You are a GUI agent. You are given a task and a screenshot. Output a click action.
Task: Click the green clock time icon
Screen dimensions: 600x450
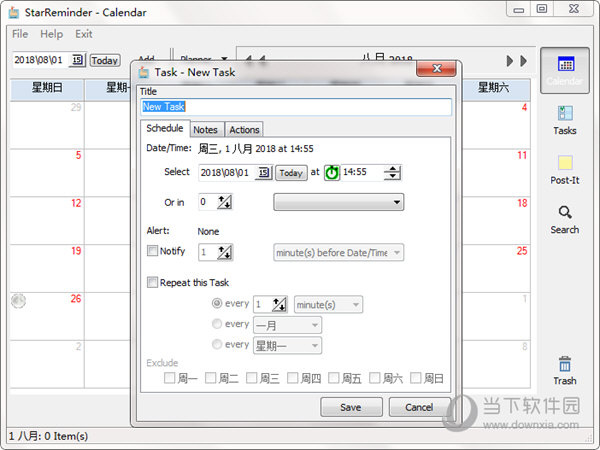coord(332,173)
